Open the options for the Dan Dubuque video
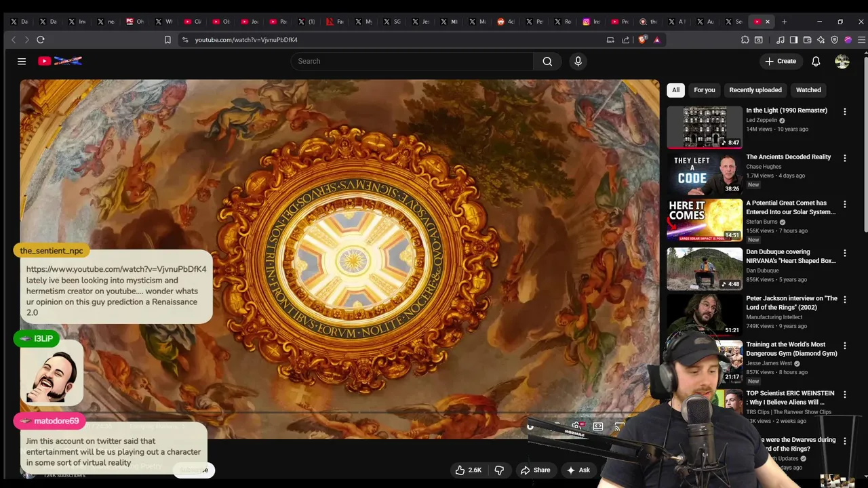This screenshot has width=868, height=488. point(844,253)
